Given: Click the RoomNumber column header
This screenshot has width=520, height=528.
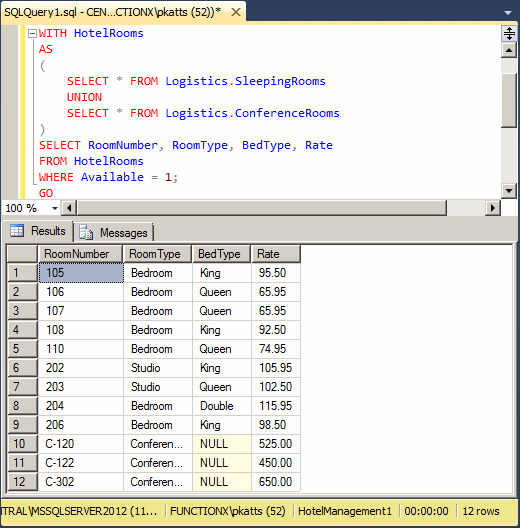Looking at the screenshot, I should pyautogui.click(x=80, y=254).
